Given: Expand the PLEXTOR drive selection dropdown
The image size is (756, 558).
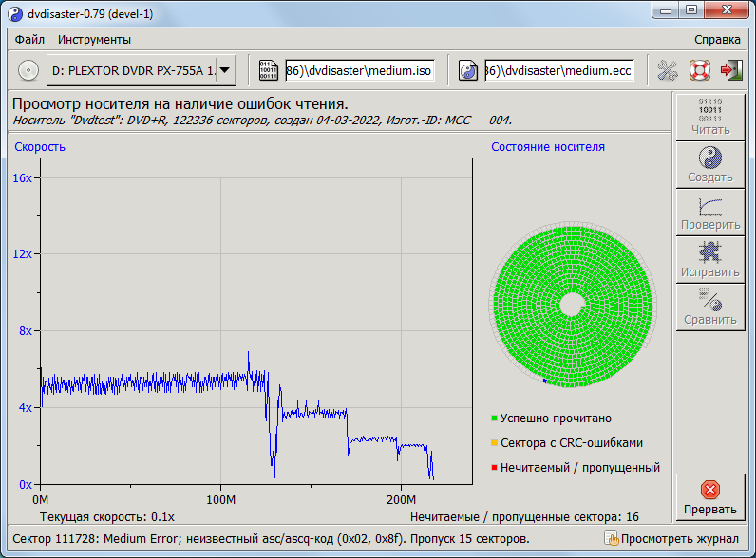Looking at the screenshot, I should point(225,70).
